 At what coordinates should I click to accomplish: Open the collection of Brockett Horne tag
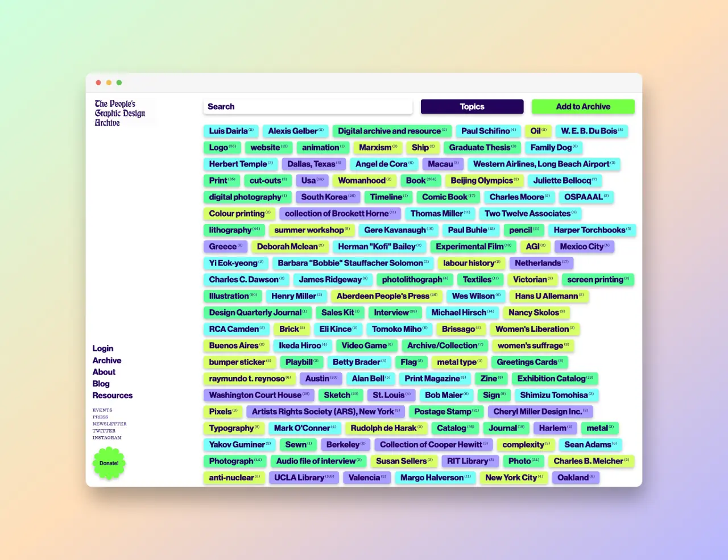pos(340,213)
